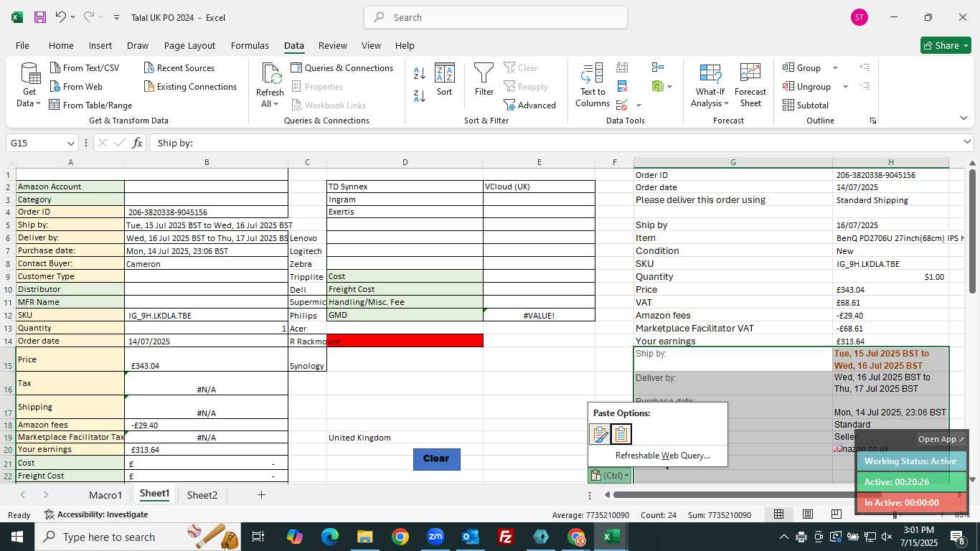Open the File menu
This screenshot has width=980, height=551.
[x=22, y=45]
